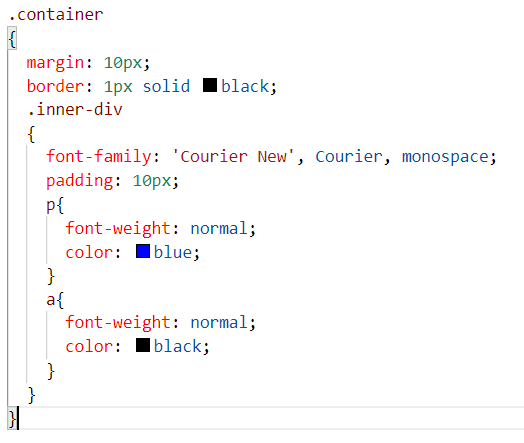Screen dimensions: 524x443
Task: Click the black color swatch in the border line
Action: coord(210,85)
